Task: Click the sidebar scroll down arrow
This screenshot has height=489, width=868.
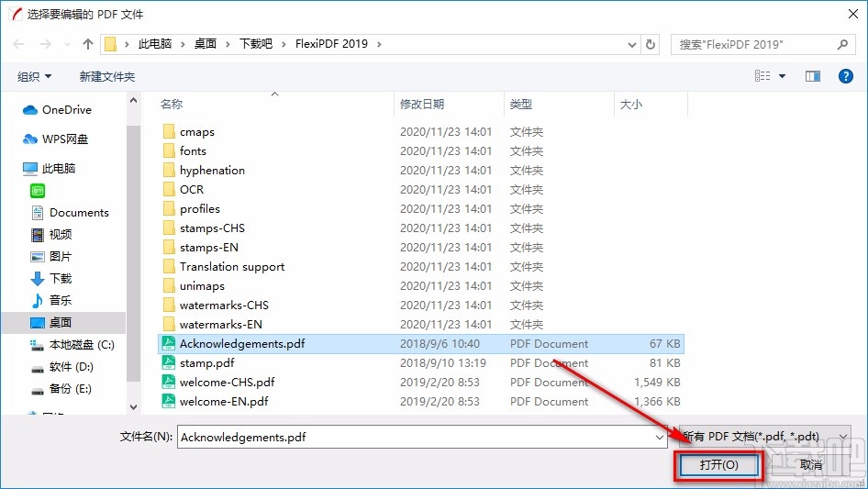Action: (133, 407)
